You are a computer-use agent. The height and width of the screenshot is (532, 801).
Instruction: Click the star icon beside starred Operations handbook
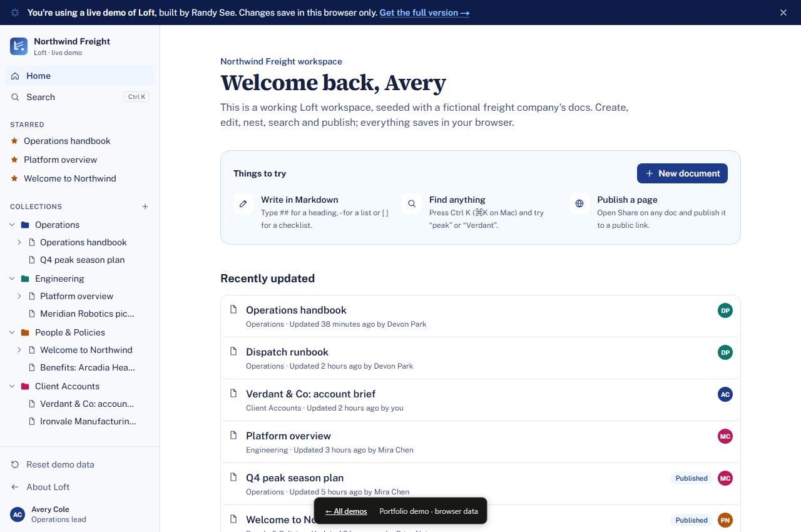[x=15, y=141]
